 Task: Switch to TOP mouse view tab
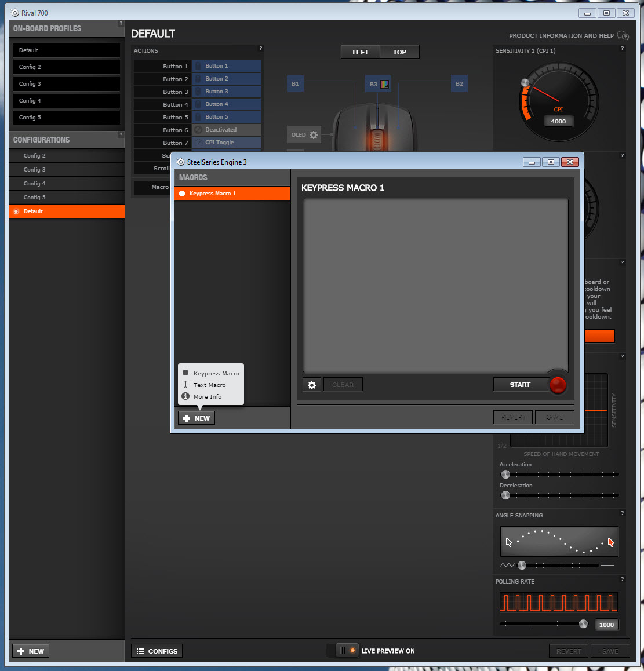click(x=399, y=52)
